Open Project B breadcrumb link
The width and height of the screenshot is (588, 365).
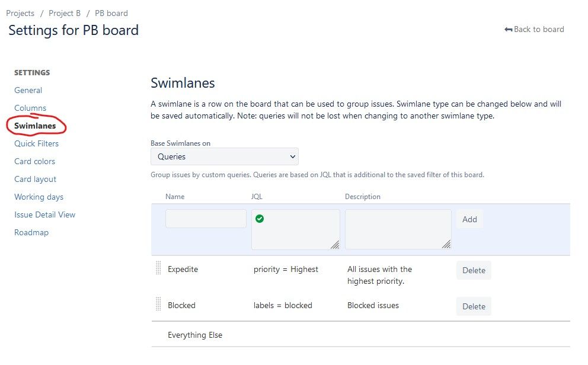(65, 13)
